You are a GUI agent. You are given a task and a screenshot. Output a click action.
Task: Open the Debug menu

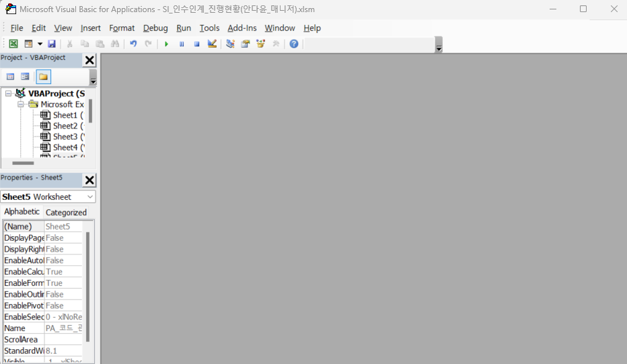coord(155,28)
